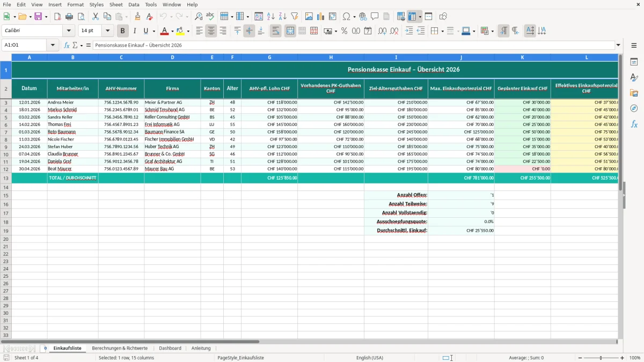Open the Format menu
The width and height of the screenshot is (644, 362).
coord(75,4)
